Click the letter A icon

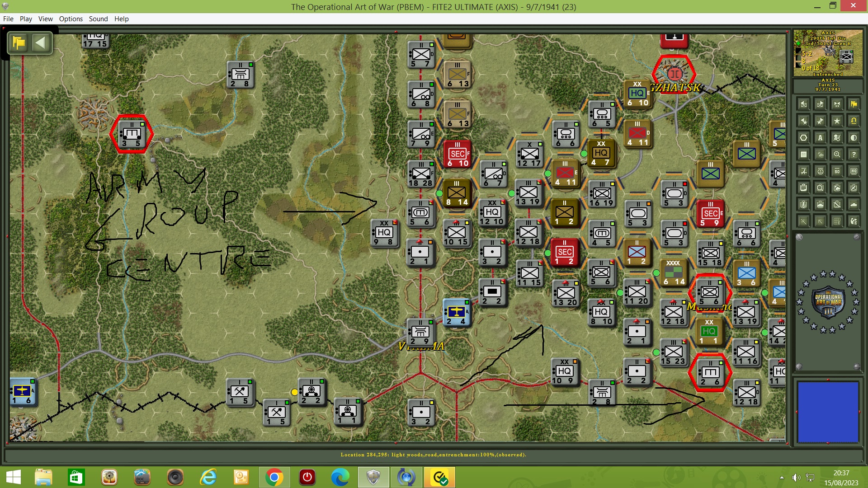click(820, 138)
